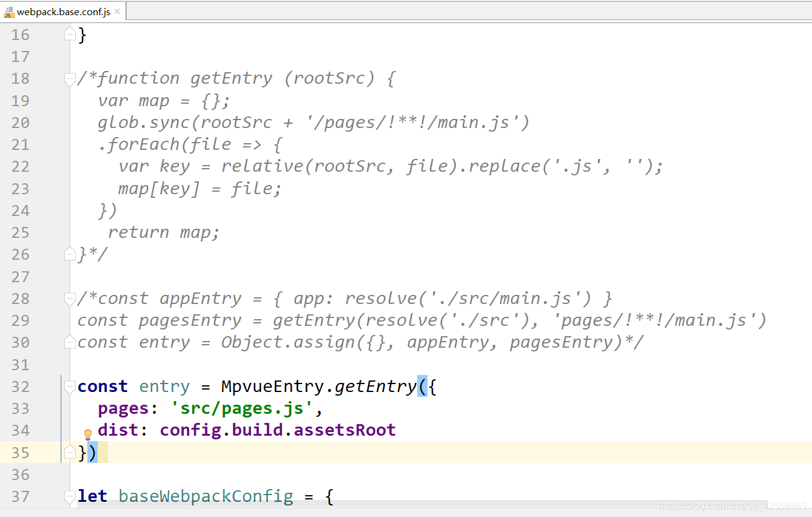The image size is (812, 517).
Task: Click line number 23 in the gutter
Action: pos(20,189)
